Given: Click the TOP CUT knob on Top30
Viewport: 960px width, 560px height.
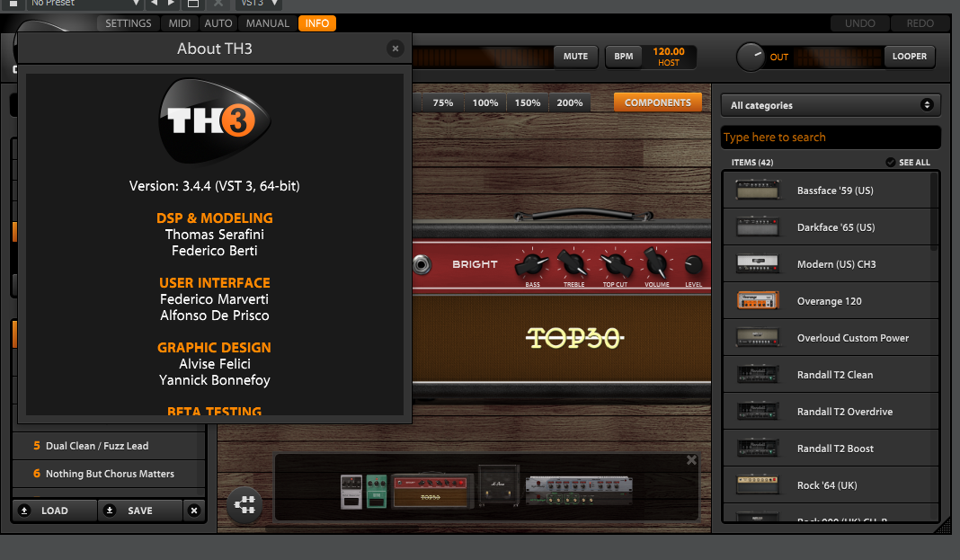Looking at the screenshot, I should 616,264.
